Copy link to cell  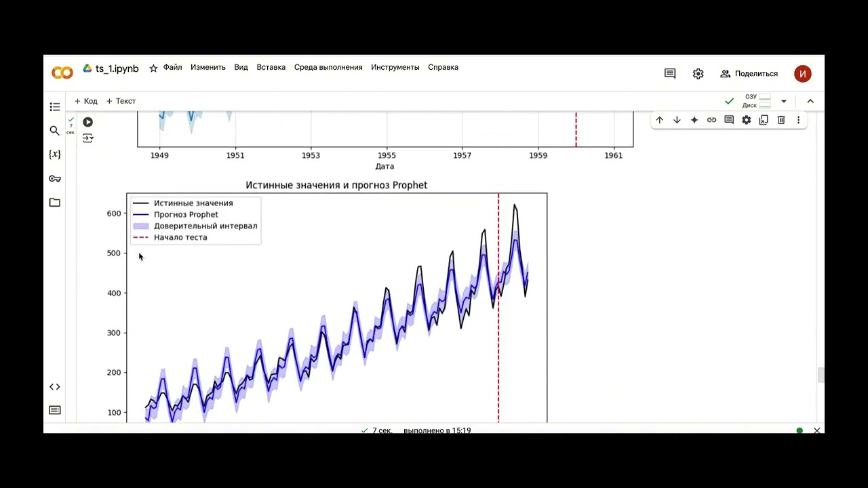(x=711, y=120)
